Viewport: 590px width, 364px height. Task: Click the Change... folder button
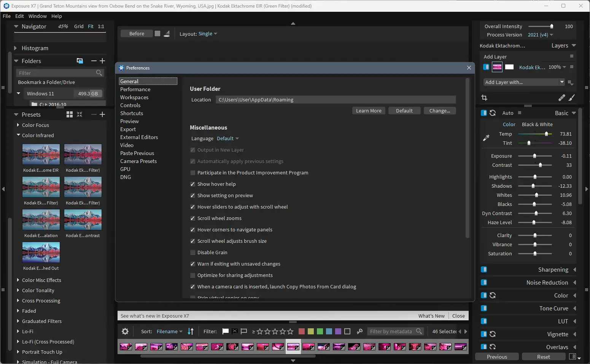[x=440, y=111]
